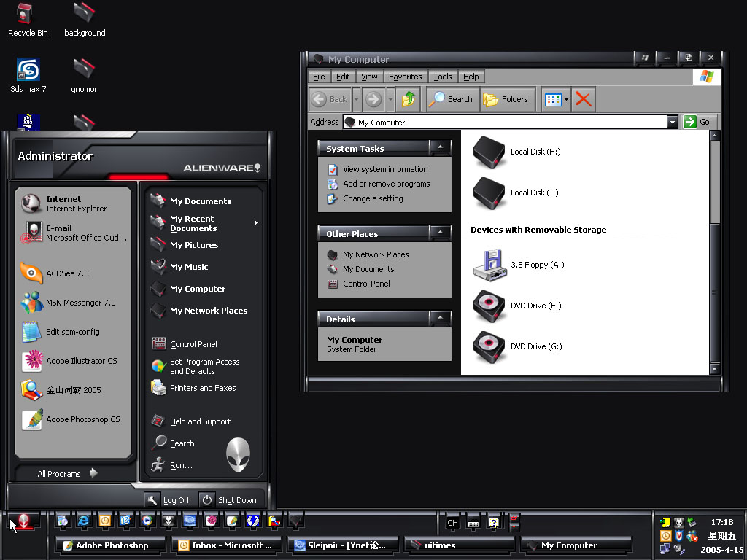Open the Help menu in My Computer
This screenshot has width=747, height=560.
tap(471, 77)
